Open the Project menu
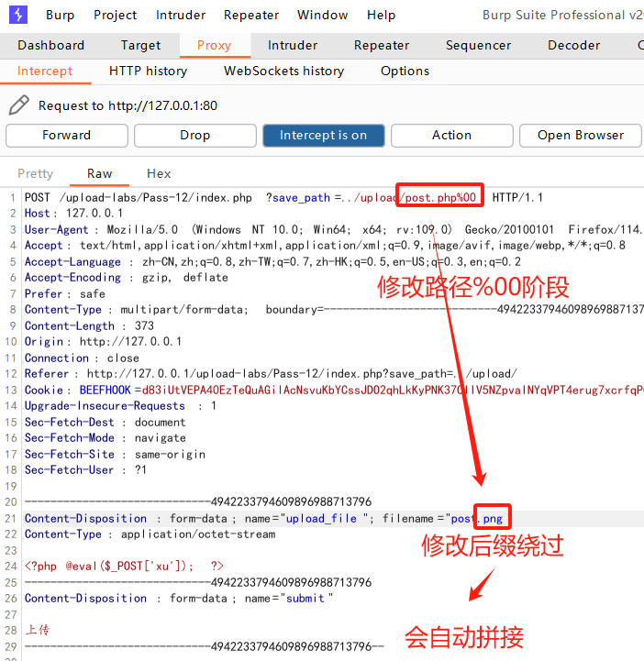The image size is (644, 661). coord(116,16)
